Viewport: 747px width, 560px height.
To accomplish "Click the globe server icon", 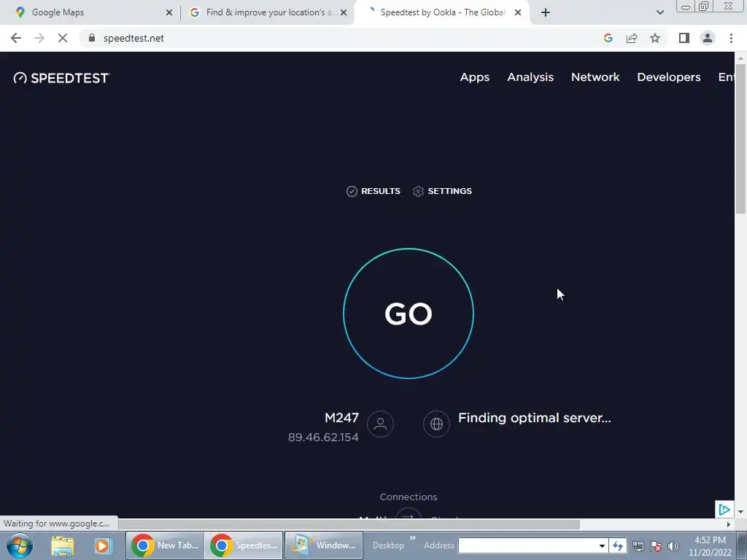I will (x=436, y=424).
